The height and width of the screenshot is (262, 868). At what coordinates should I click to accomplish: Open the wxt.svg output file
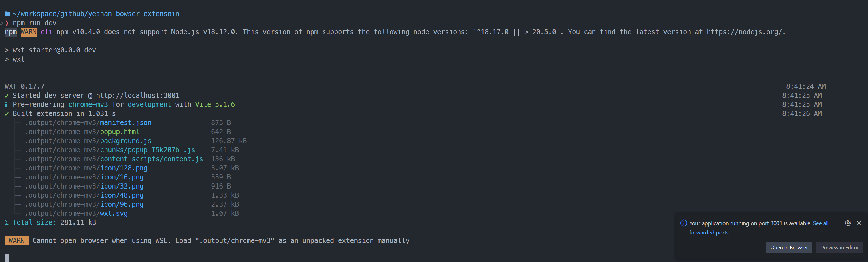(113, 213)
